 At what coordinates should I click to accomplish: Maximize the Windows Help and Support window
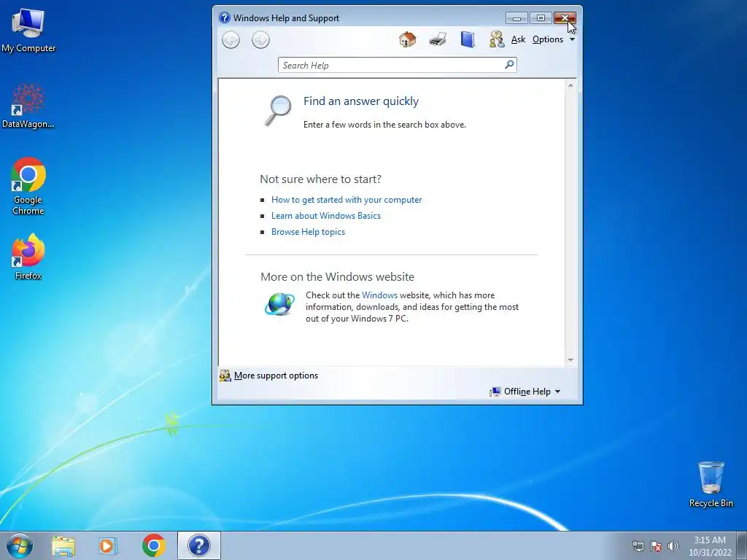click(541, 18)
